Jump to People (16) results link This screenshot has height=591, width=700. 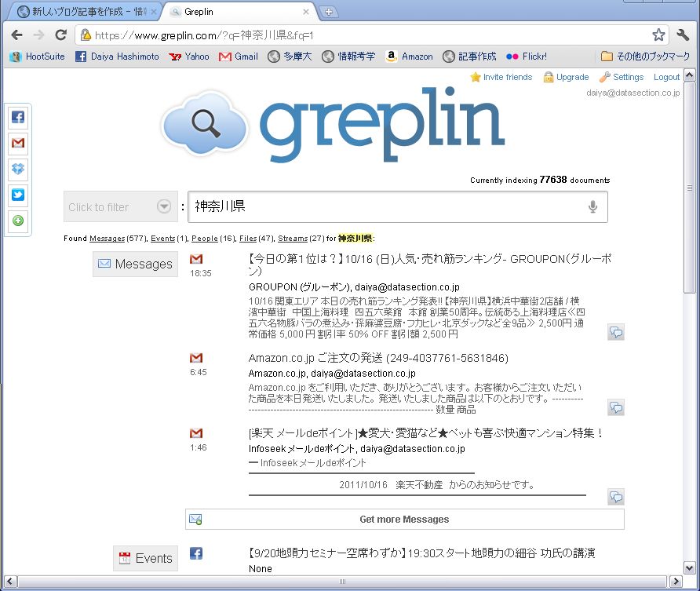click(205, 239)
